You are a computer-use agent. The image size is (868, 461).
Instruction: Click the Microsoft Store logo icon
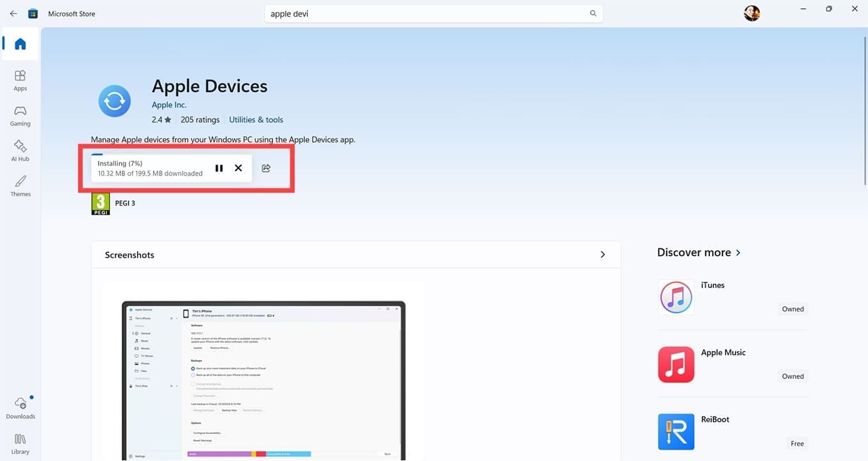(x=33, y=13)
